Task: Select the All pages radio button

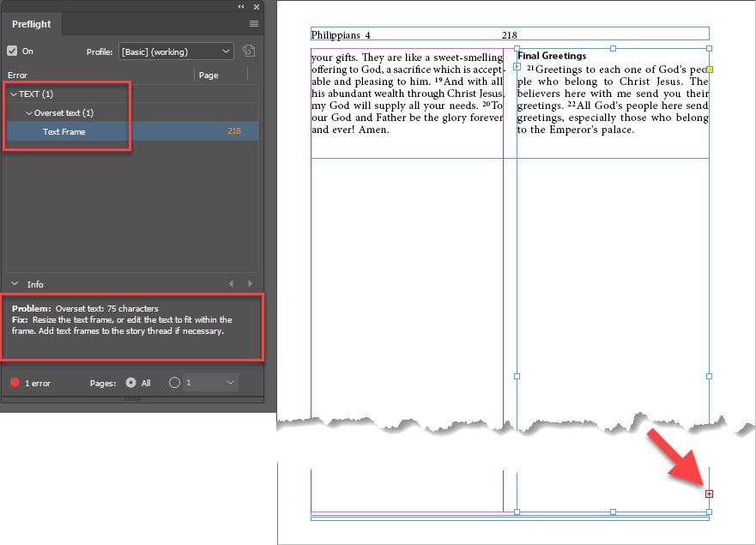Action: 130,383
